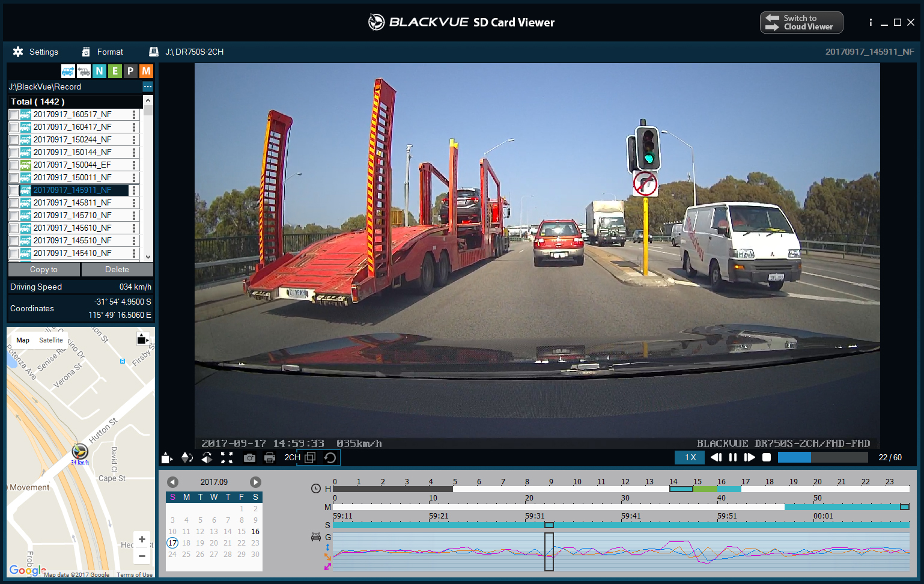Click the print icon below the video

tap(270, 458)
